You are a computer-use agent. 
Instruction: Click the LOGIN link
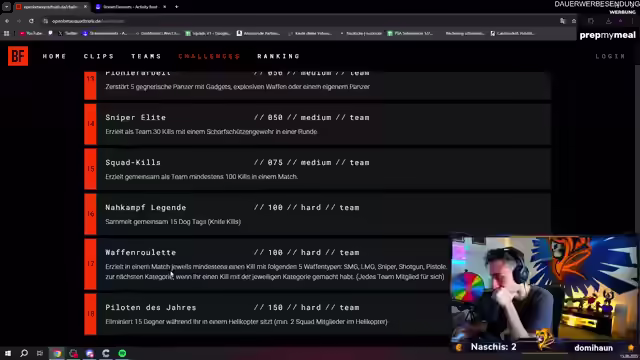coord(610,56)
